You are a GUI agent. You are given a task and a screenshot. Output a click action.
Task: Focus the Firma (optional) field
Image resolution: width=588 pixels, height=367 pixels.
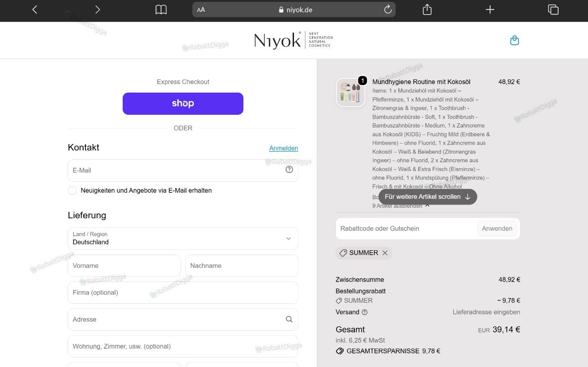(183, 293)
